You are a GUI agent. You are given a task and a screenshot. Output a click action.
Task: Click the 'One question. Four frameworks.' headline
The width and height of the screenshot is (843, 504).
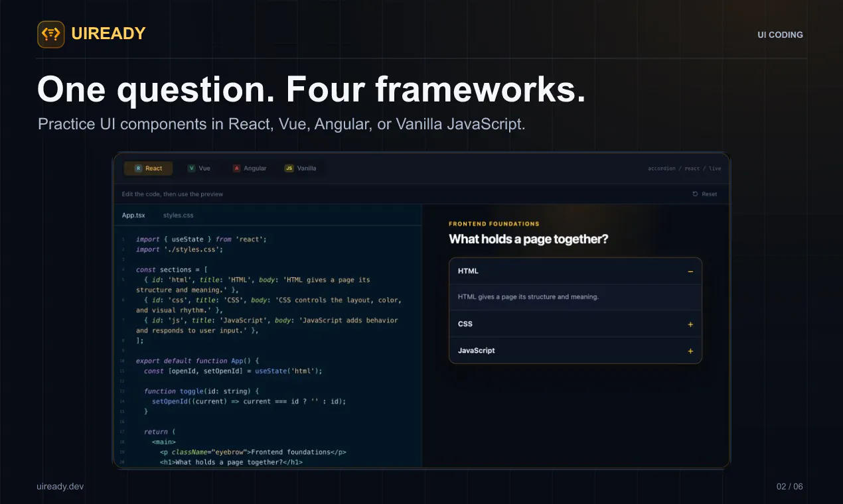click(x=311, y=89)
